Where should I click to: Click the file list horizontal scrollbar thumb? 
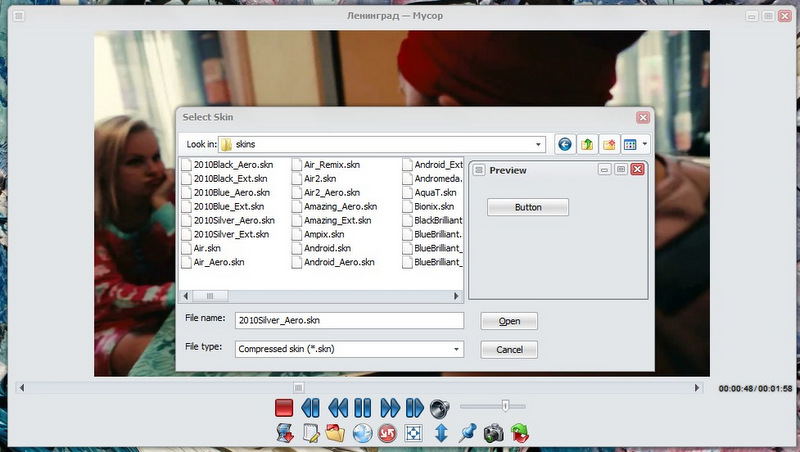[x=210, y=296]
